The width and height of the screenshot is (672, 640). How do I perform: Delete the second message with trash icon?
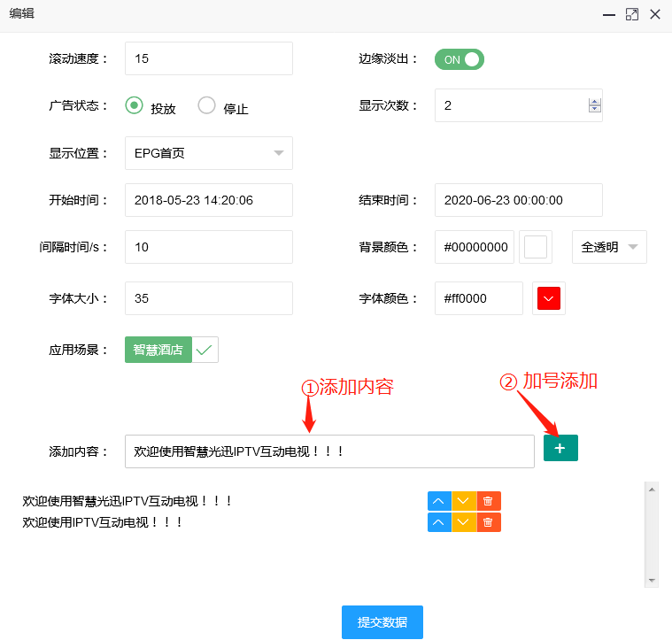click(x=489, y=522)
